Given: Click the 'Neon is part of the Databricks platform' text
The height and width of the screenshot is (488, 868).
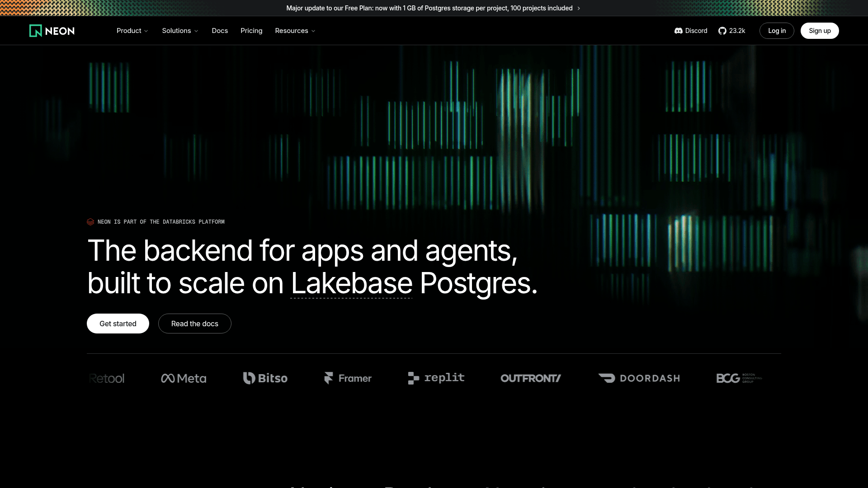Looking at the screenshot, I should coord(161,222).
